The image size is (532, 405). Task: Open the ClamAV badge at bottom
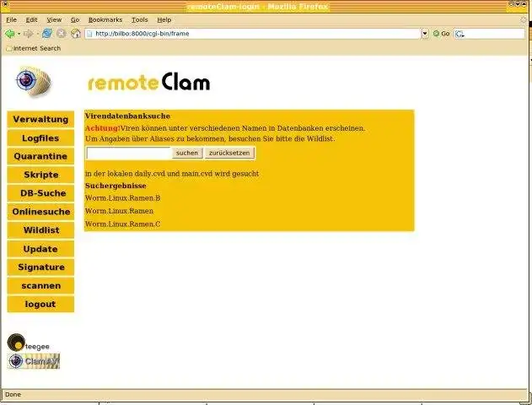[x=34, y=361]
